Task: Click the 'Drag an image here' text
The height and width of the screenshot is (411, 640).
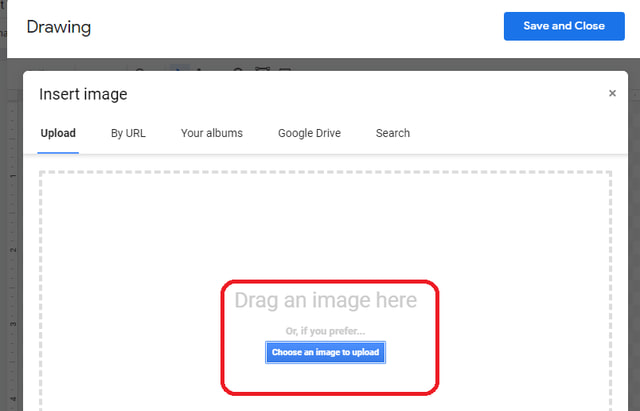Action: pos(326,300)
